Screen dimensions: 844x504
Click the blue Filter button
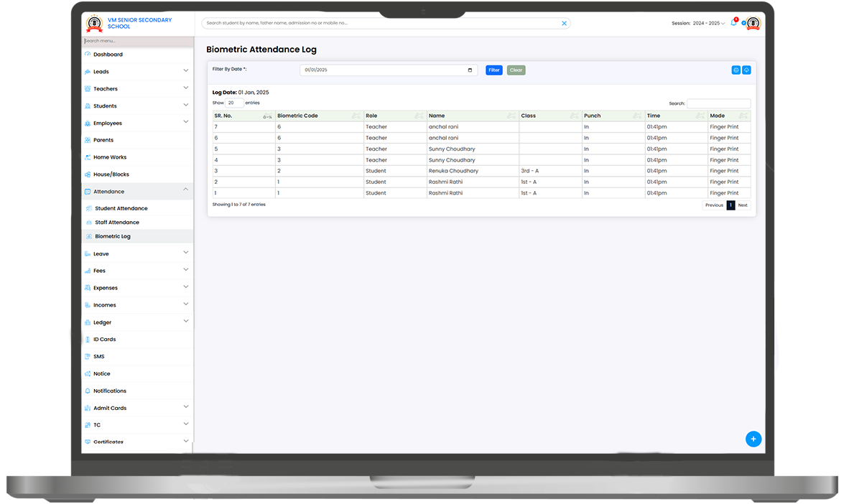point(493,70)
